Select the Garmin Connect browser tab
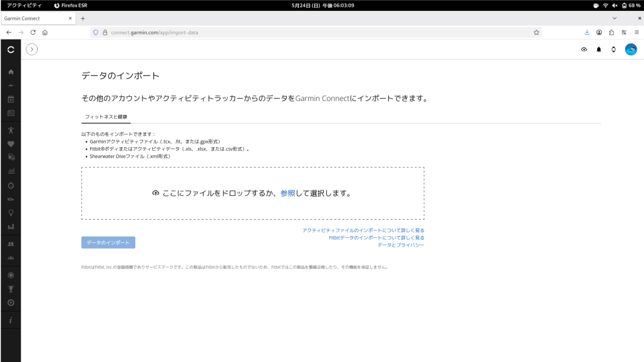This screenshot has height=362, width=644. 38,18
